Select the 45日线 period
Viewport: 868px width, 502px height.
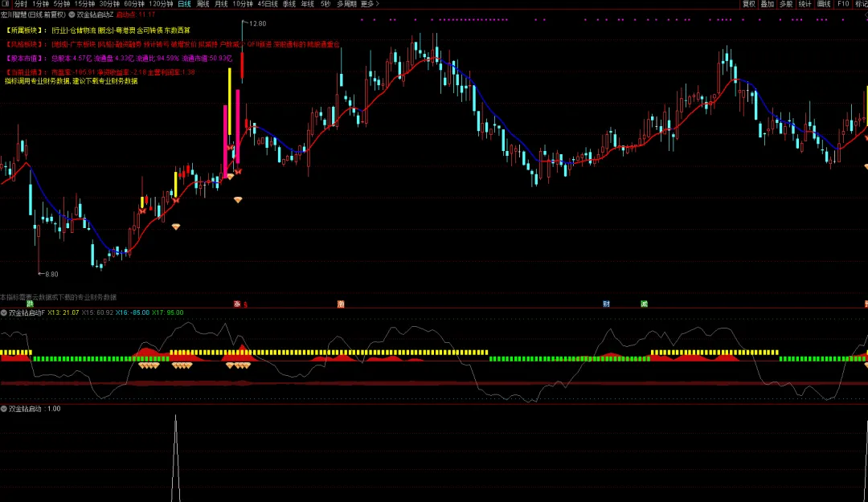(x=268, y=4)
